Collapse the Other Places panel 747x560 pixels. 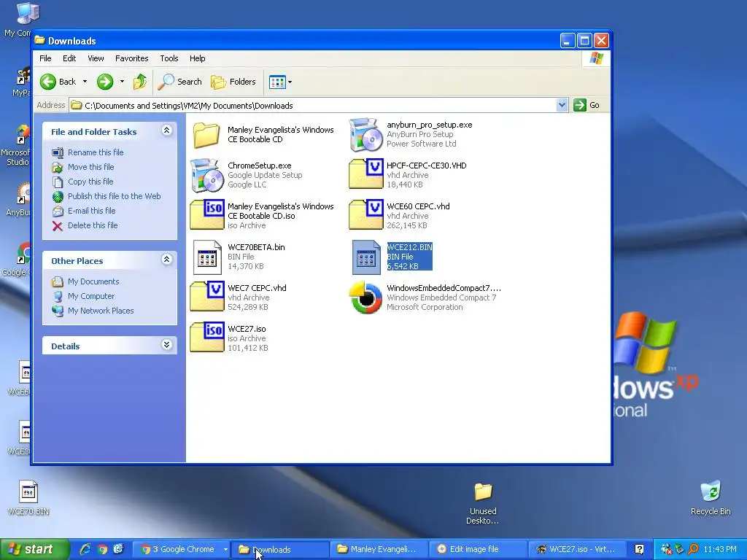point(167,260)
